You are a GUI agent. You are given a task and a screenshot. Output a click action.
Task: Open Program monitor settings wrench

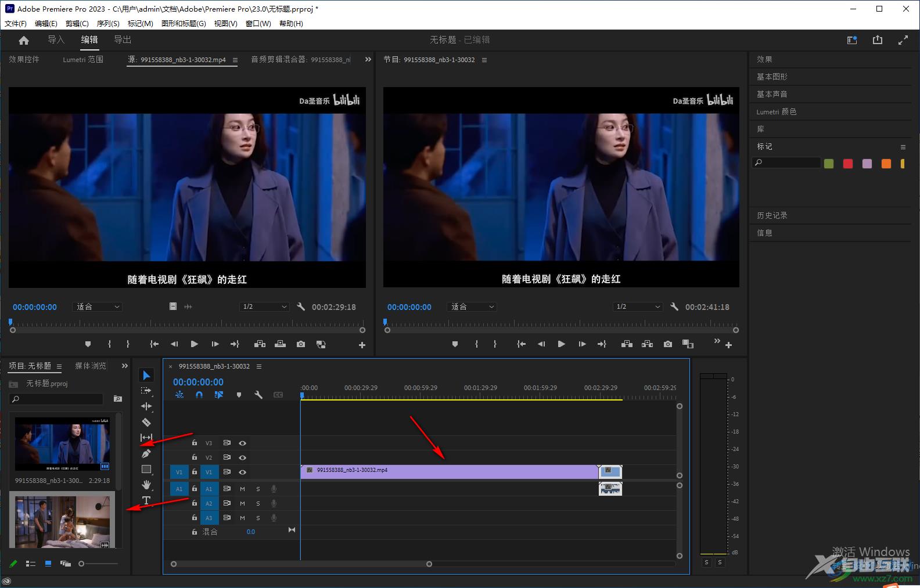pyautogui.click(x=674, y=306)
